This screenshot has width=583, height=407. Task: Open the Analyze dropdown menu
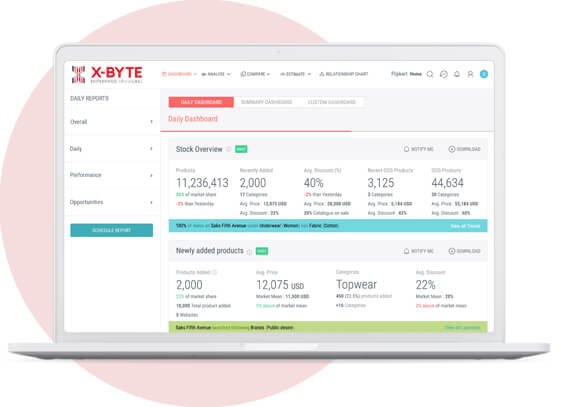tap(216, 74)
